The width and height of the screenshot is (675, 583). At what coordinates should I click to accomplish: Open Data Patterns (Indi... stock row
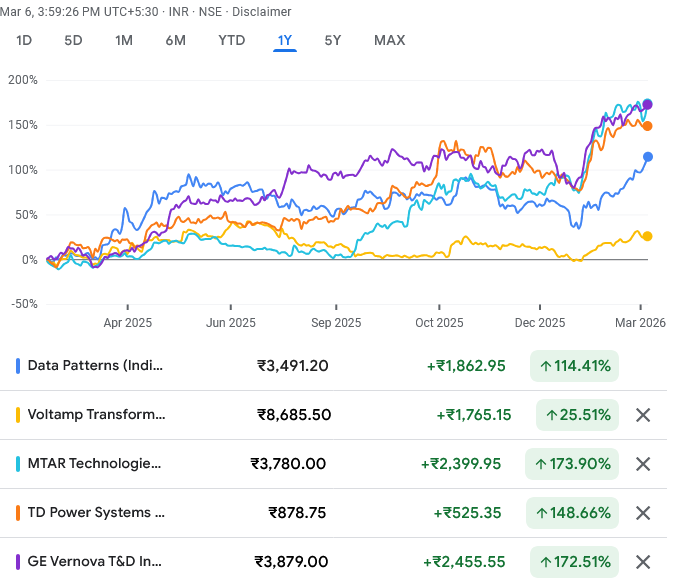click(x=333, y=366)
